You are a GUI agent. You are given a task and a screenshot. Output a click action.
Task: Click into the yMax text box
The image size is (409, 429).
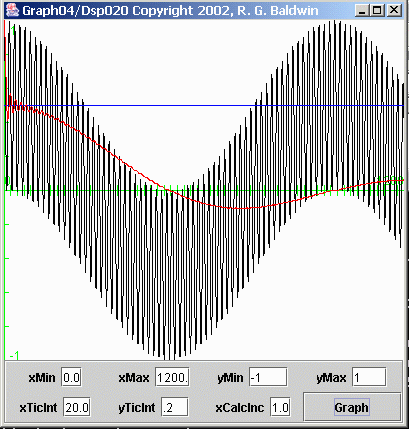point(369,377)
